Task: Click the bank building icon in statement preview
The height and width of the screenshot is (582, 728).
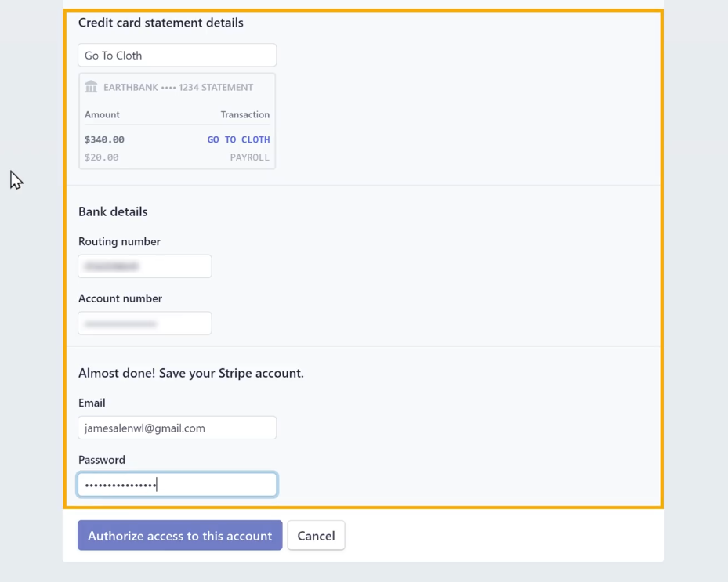Action: (91, 87)
